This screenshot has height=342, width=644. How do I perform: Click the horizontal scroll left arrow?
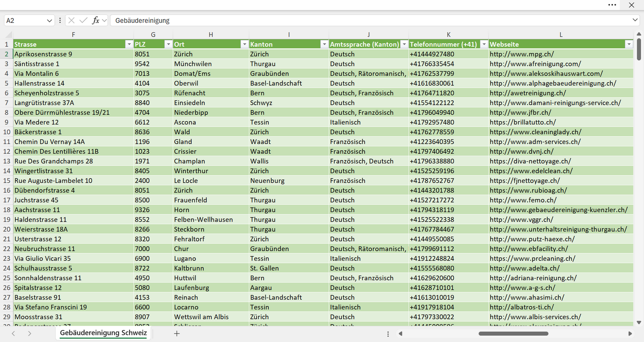(x=401, y=334)
